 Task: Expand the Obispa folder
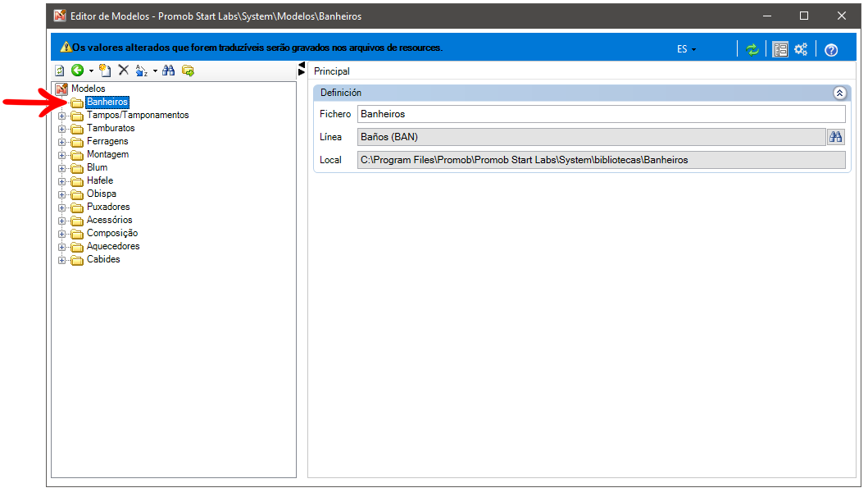(x=62, y=194)
